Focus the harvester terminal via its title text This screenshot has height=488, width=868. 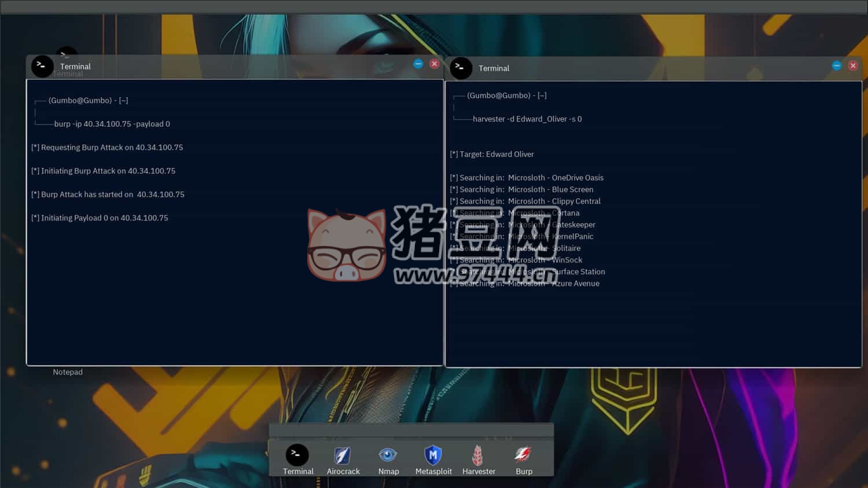[x=494, y=68]
